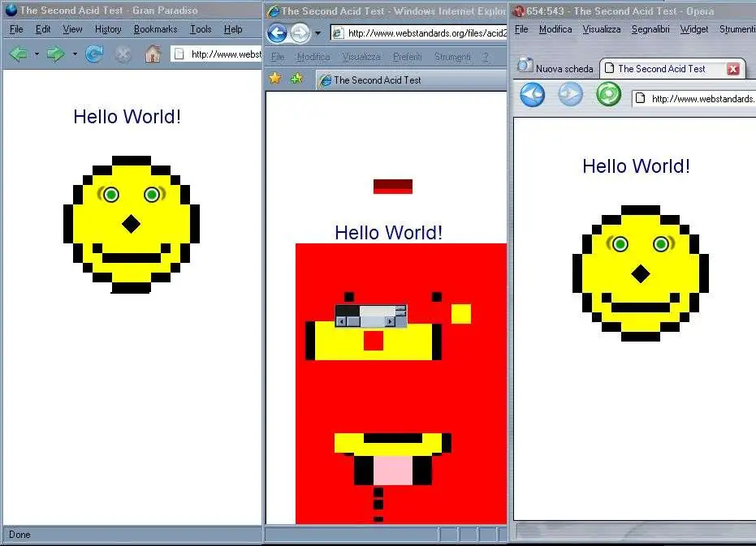Click Add to Favorites icon in IE
This screenshot has width=756, height=546.
(x=297, y=78)
